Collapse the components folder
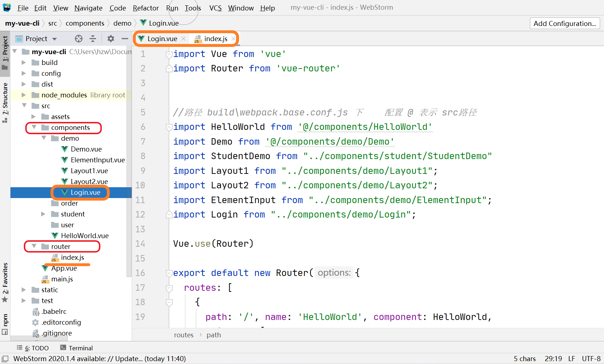The width and height of the screenshot is (604, 364). tap(34, 127)
